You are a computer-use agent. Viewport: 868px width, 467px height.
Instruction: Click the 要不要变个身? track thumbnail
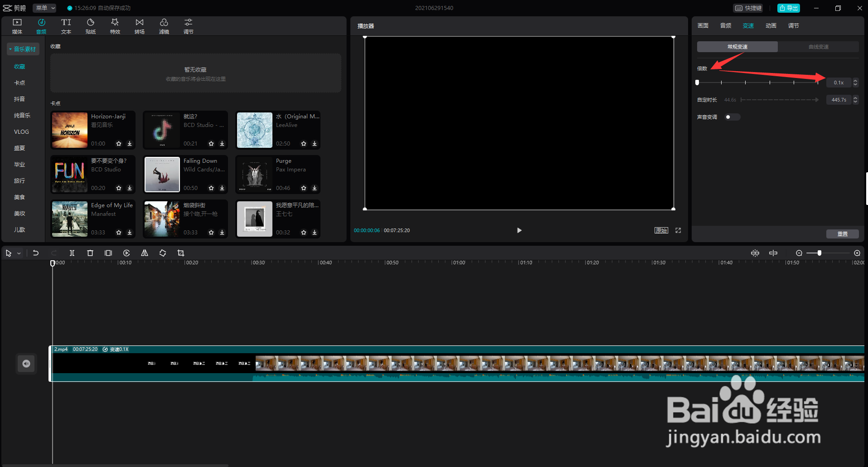pyautogui.click(x=70, y=175)
